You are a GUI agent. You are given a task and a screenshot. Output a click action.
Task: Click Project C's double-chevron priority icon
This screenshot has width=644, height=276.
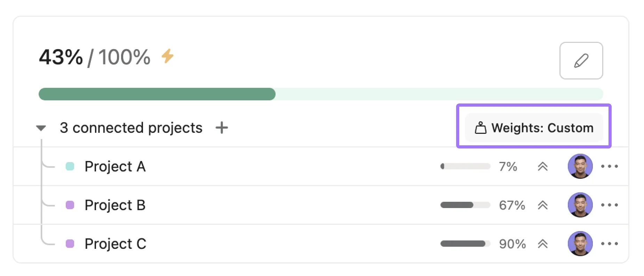[x=542, y=244]
